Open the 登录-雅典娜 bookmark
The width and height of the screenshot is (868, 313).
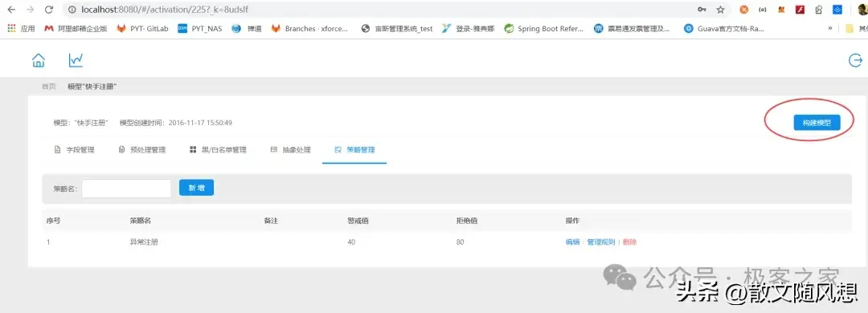(x=469, y=29)
